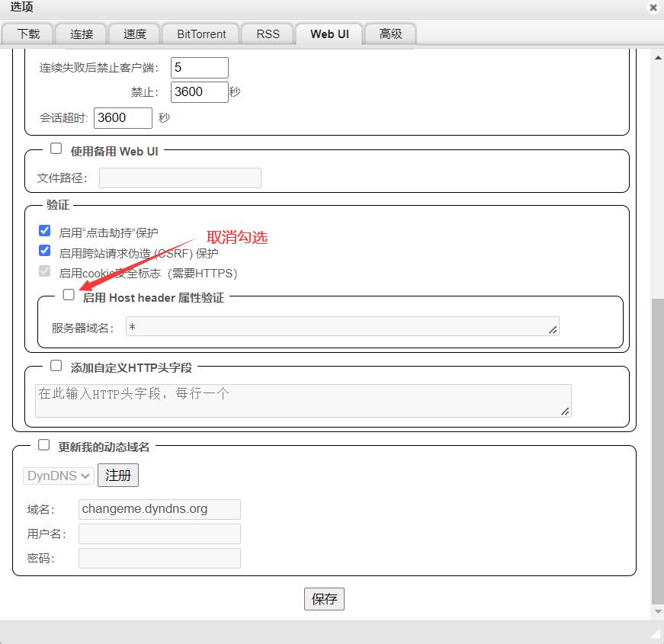Click the 保存 button
664x644 pixels.
tap(324, 599)
